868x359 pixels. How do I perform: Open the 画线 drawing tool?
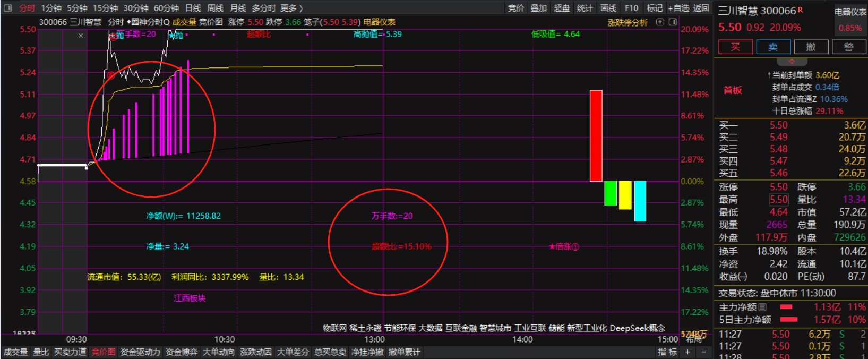point(608,8)
